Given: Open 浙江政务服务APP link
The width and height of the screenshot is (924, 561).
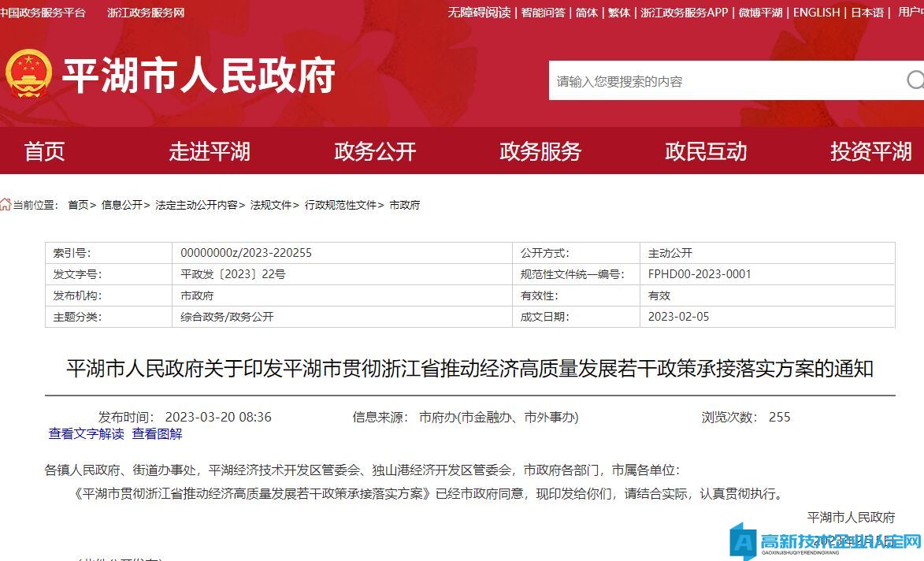Looking at the screenshot, I should 685,13.
